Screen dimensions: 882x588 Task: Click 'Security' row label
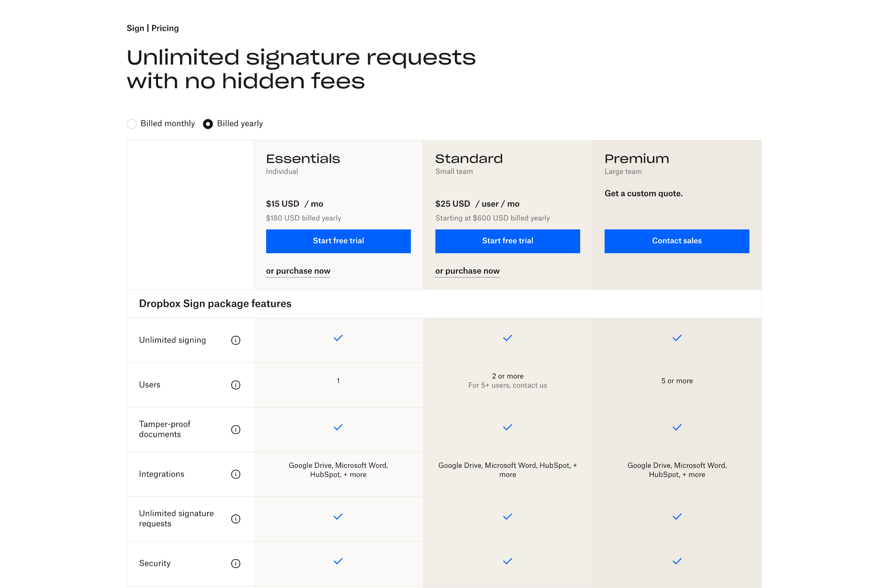[x=155, y=563]
